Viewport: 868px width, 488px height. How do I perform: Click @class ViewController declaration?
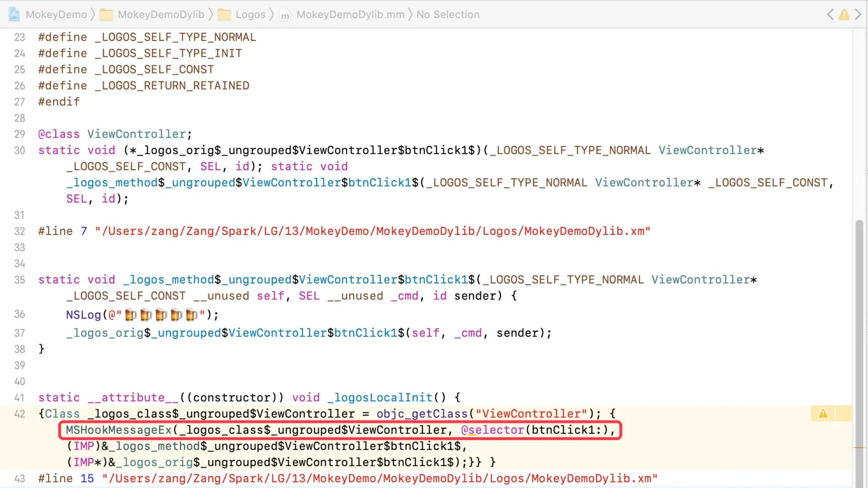coord(115,134)
